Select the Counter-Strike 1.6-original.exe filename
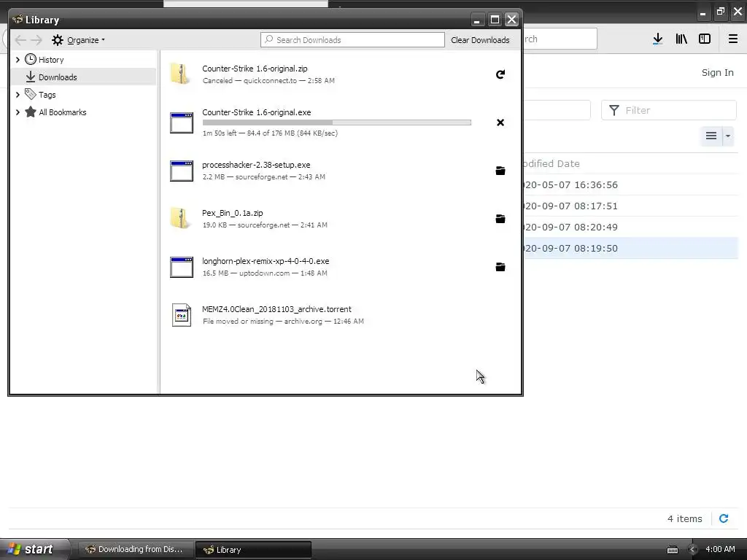 click(x=256, y=112)
